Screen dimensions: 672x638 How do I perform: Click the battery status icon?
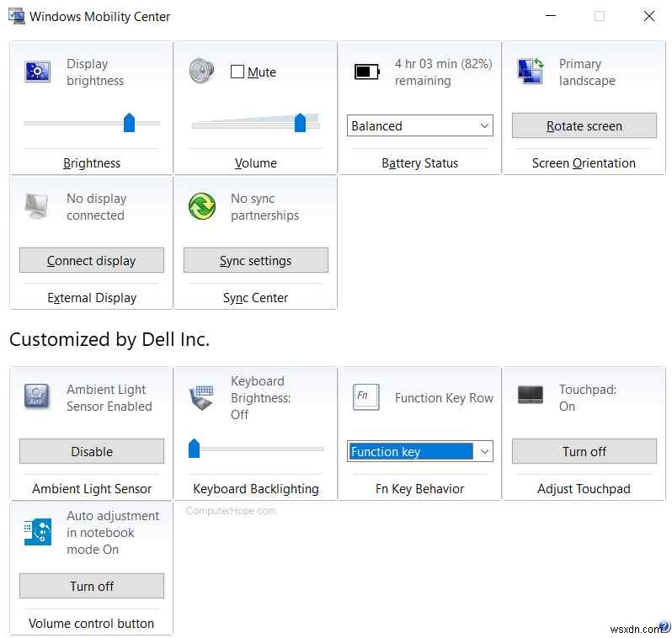367,72
